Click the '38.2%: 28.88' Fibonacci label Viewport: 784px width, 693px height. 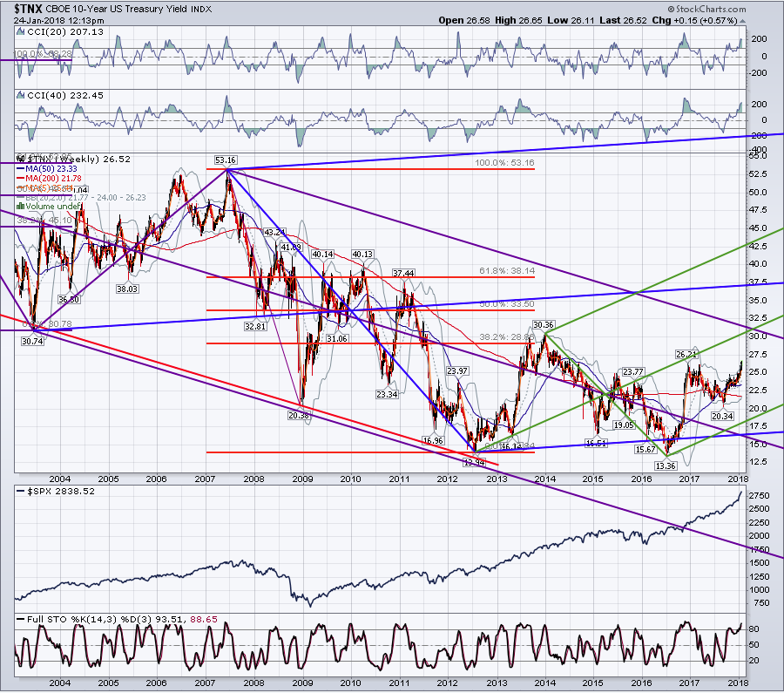(507, 336)
